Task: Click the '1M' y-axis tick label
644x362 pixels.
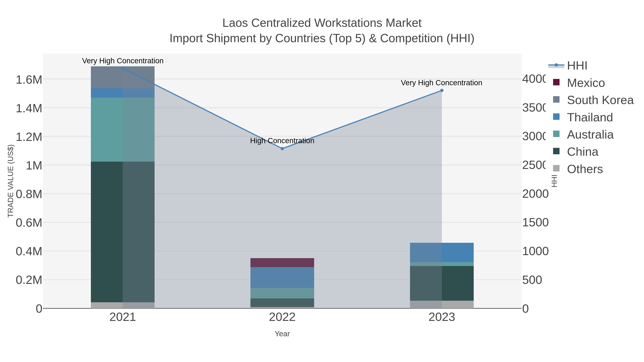Action: click(x=34, y=166)
